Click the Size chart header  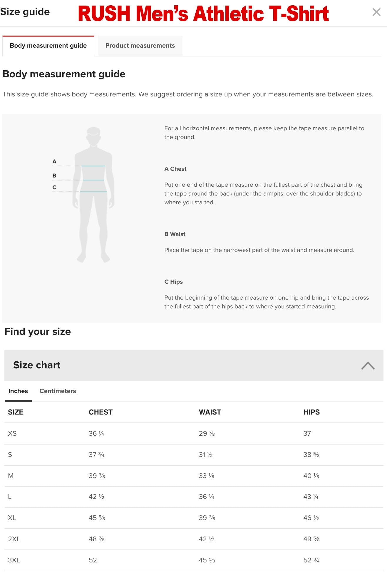(36, 365)
